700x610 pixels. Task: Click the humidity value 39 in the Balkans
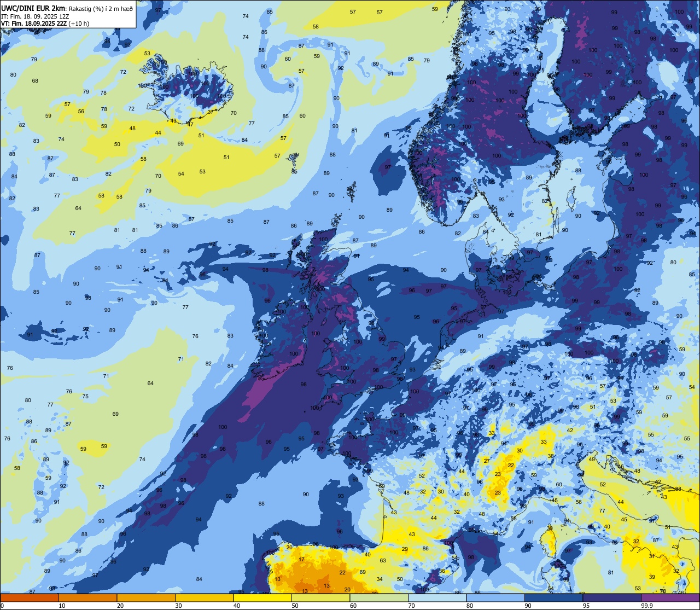pyautogui.click(x=652, y=577)
